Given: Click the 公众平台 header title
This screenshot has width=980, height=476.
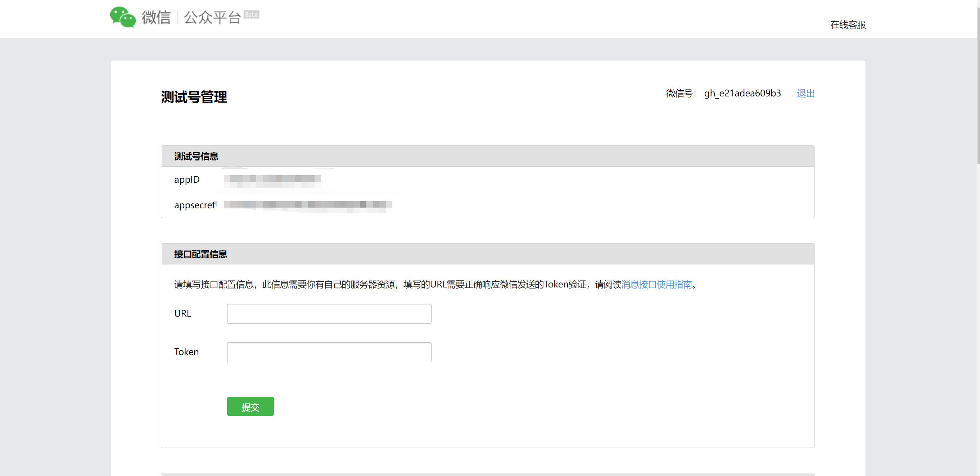Looking at the screenshot, I should (212, 18).
